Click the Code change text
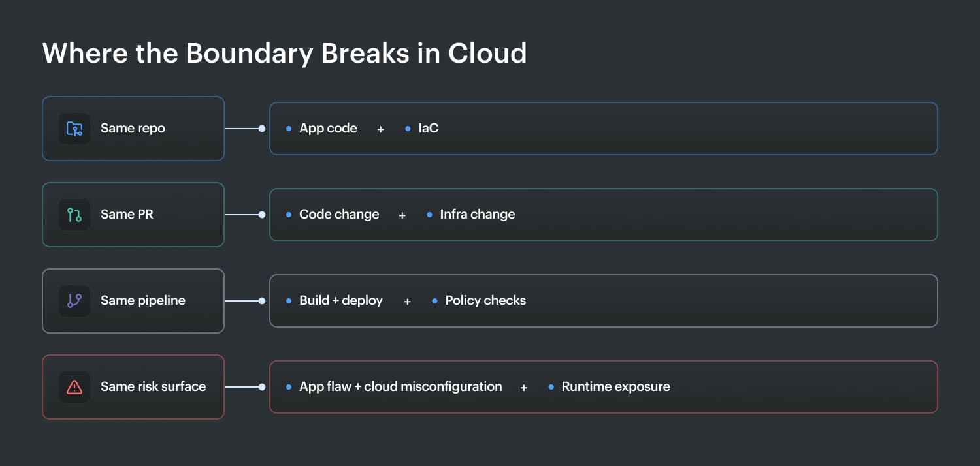 click(339, 215)
